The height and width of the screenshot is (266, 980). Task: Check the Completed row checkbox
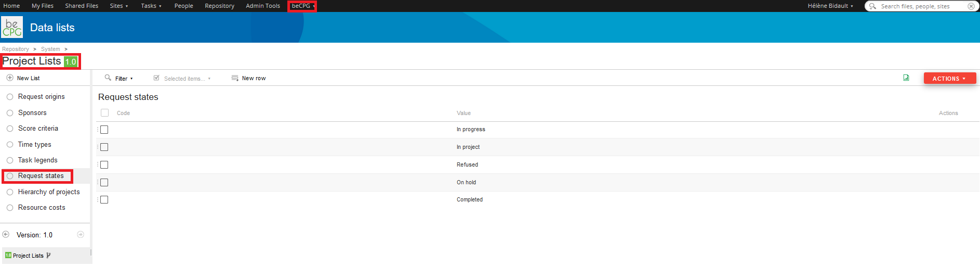click(x=104, y=200)
